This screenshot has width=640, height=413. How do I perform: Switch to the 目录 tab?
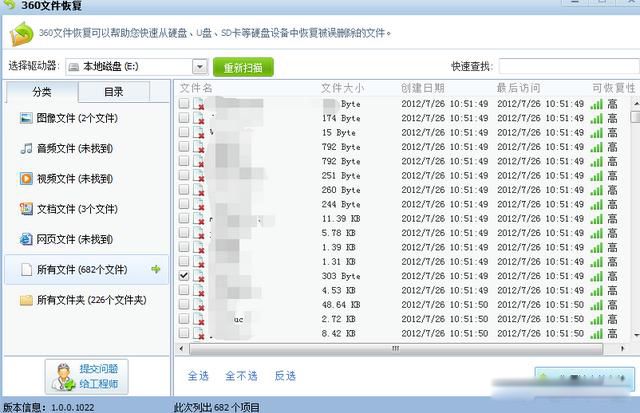point(114,92)
